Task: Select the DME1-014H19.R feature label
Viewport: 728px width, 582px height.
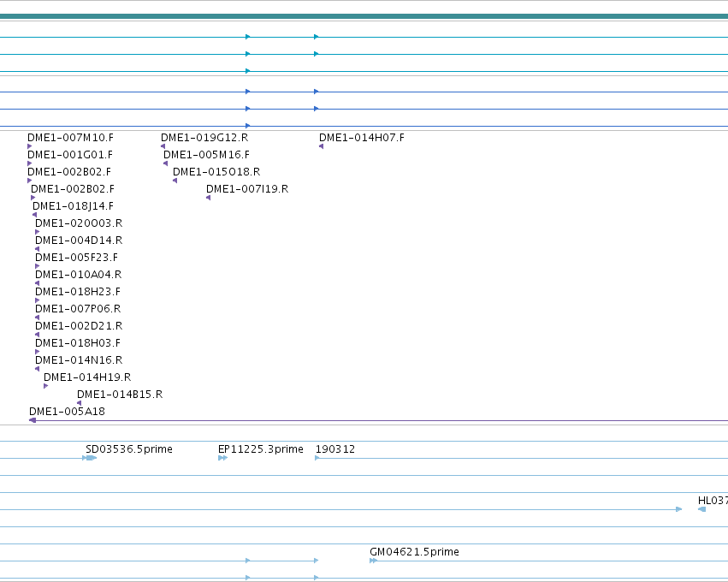Action: click(87, 377)
